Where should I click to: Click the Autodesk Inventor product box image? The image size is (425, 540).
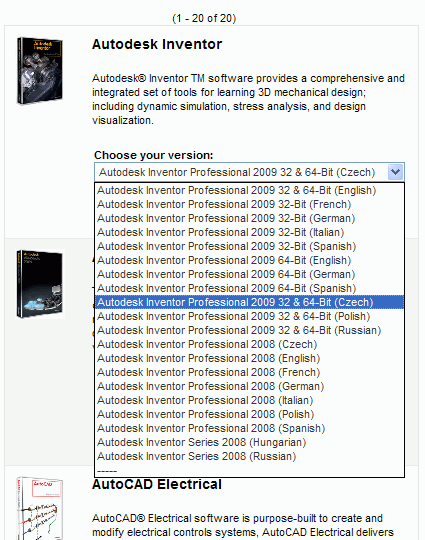click(x=40, y=71)
